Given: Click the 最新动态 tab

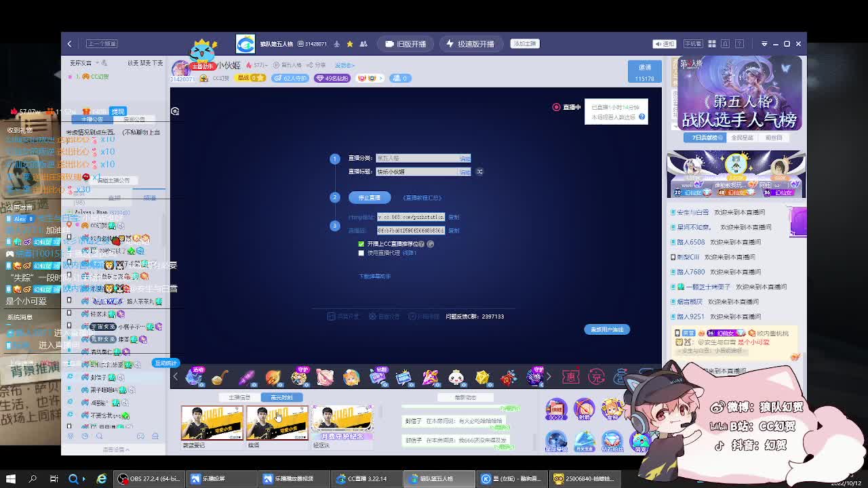Looking at the screenshot, I should (x=465, y=397).
